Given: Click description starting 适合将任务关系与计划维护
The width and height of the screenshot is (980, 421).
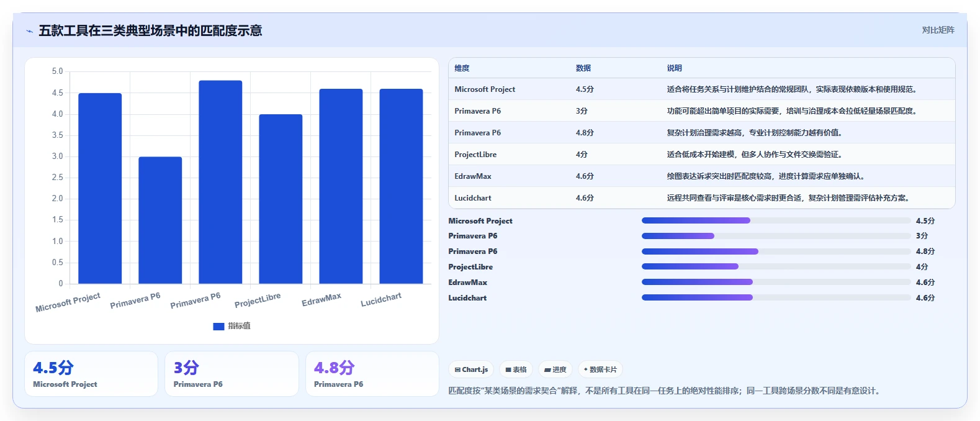Looking at the screenshot, I should click(793, 89).
